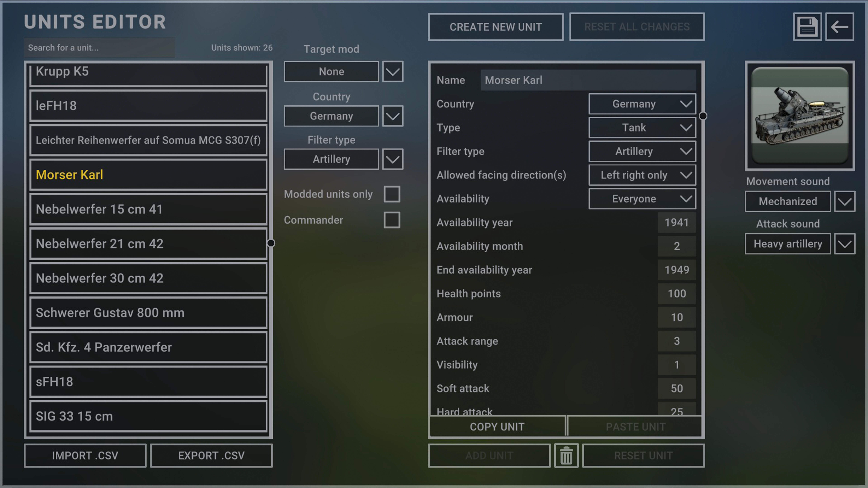Screen dimensions: 868x488
Task: Select leFH18 in the unit list
Action: 148,106
